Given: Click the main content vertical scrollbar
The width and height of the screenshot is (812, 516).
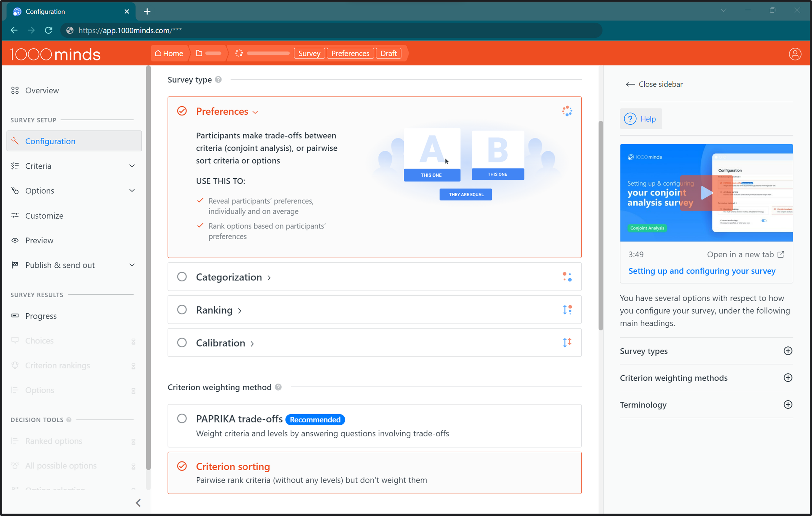Looking at the screenshot, I should click(600, 226).
